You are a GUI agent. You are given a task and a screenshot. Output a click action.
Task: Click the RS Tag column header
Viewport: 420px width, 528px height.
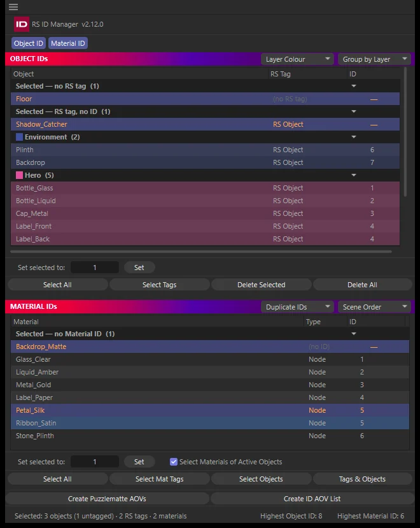[x=307, y=74]
